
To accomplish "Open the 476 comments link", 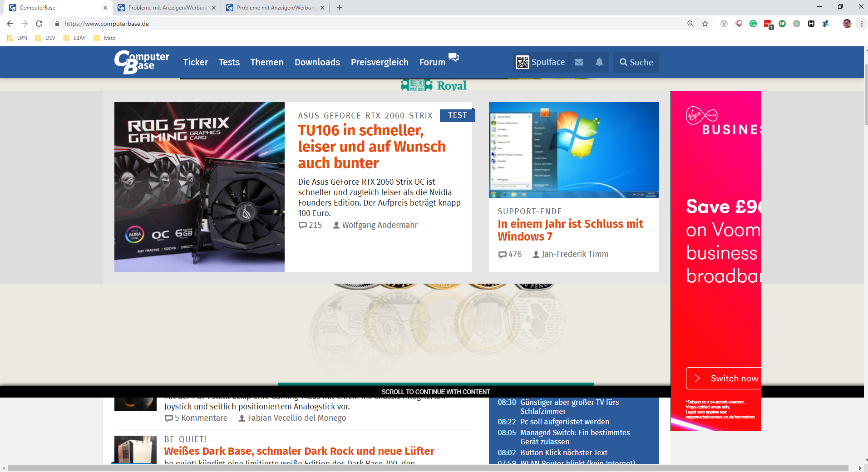I will (x=510, y=254).
